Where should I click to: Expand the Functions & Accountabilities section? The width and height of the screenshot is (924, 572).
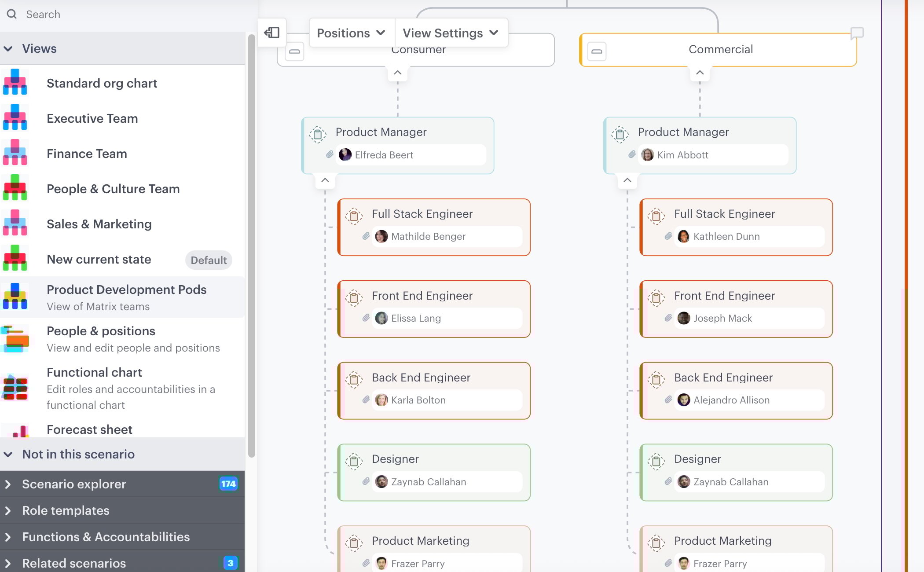pos(7,537)
